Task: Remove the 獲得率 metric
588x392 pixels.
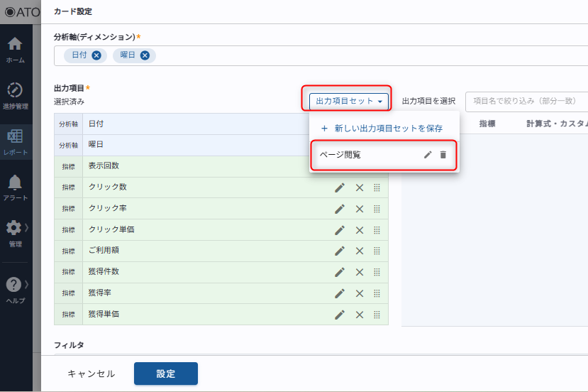Action: tap(360, 293)
